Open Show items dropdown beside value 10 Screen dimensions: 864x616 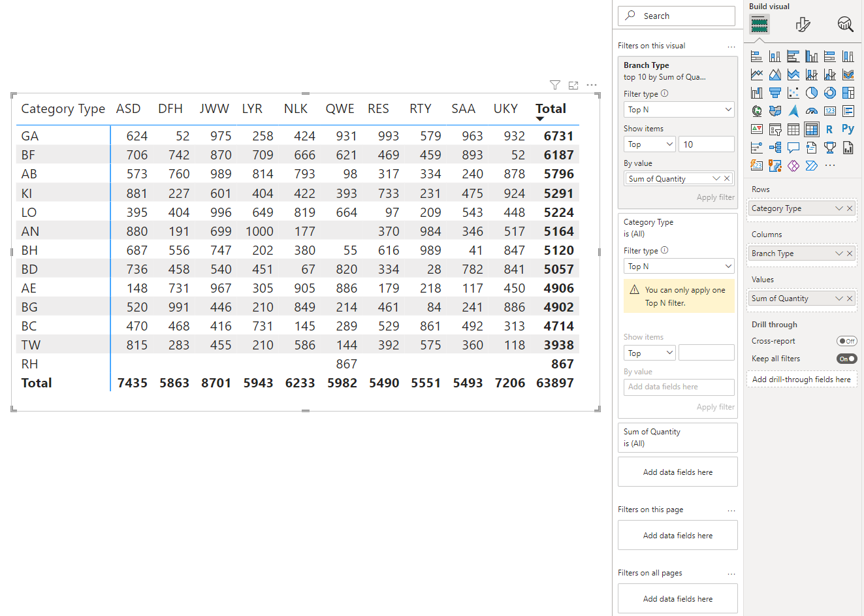[650, 144]
